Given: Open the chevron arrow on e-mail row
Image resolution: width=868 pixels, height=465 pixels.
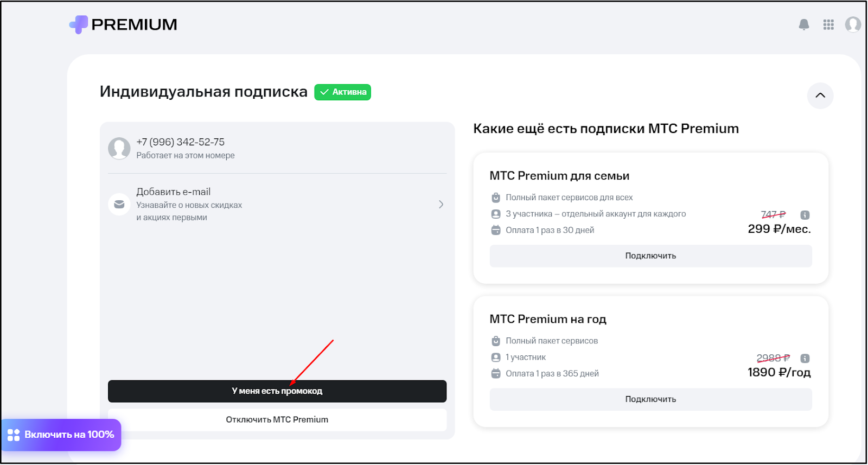Looking at the screenshot, I should coord(441,205).
